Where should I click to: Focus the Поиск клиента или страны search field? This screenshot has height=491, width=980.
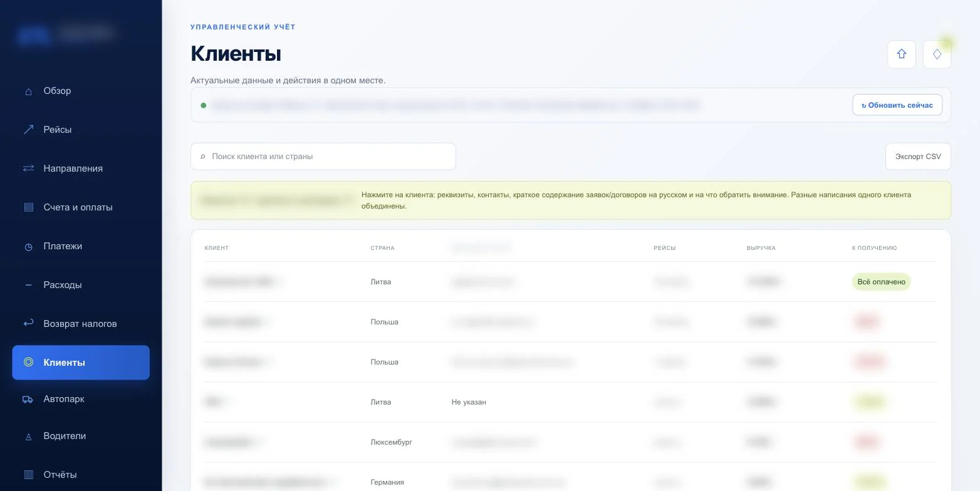pyautogui.click(x=323, y=157)
